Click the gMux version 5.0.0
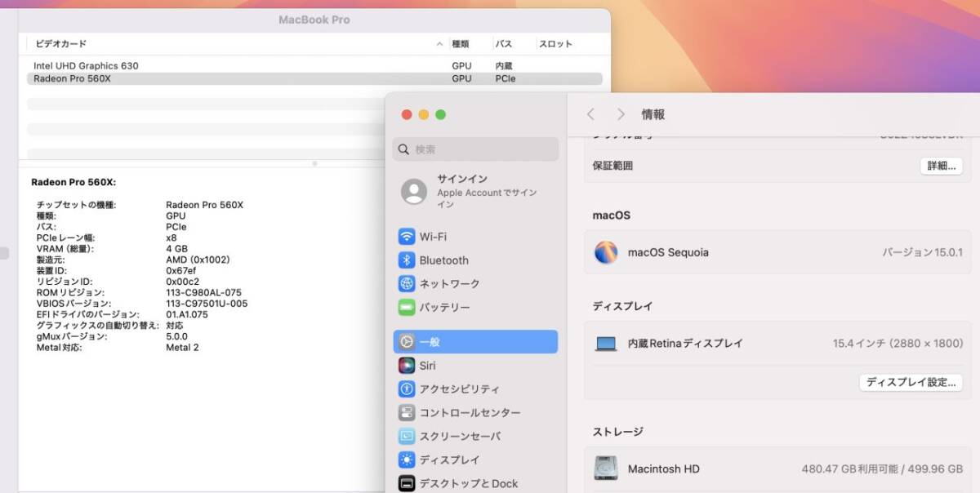This screenshot has width=980, height=493. coord(176,336)
